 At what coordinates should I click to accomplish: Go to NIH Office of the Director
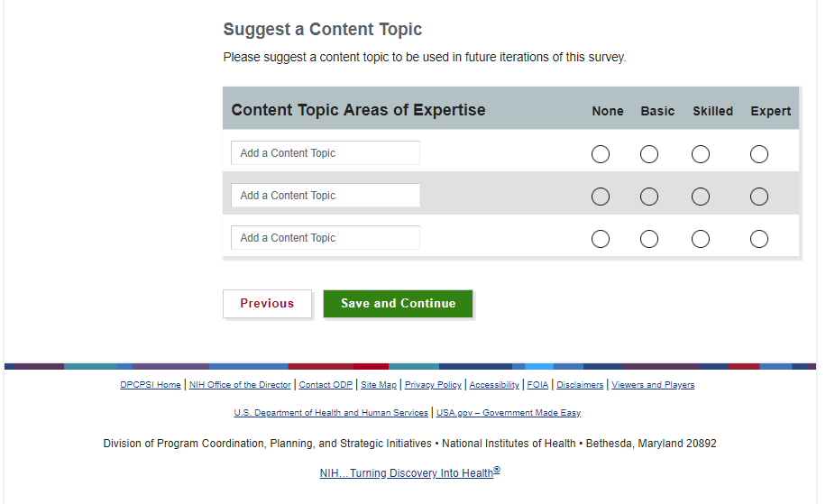coord(240,385)
